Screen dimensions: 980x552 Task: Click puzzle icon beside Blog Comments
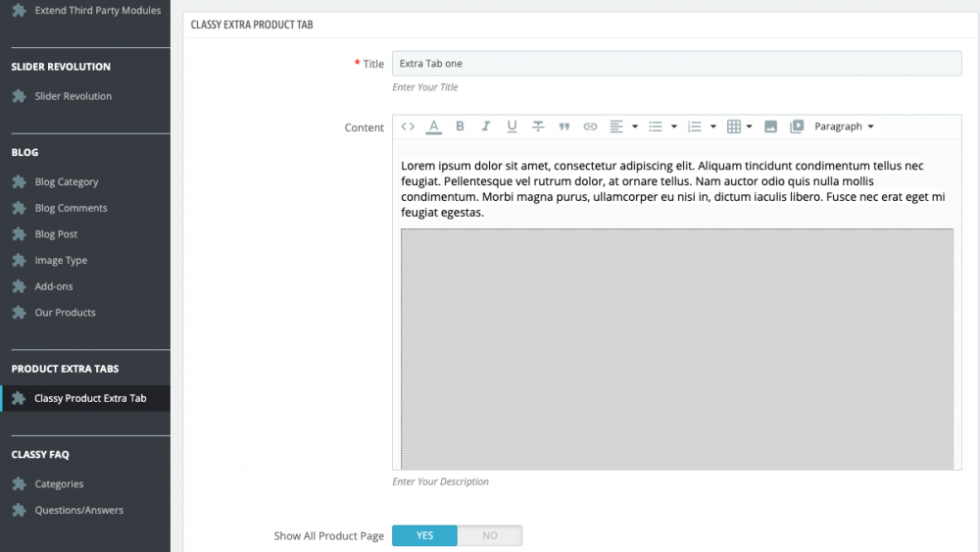coord(20,208)
